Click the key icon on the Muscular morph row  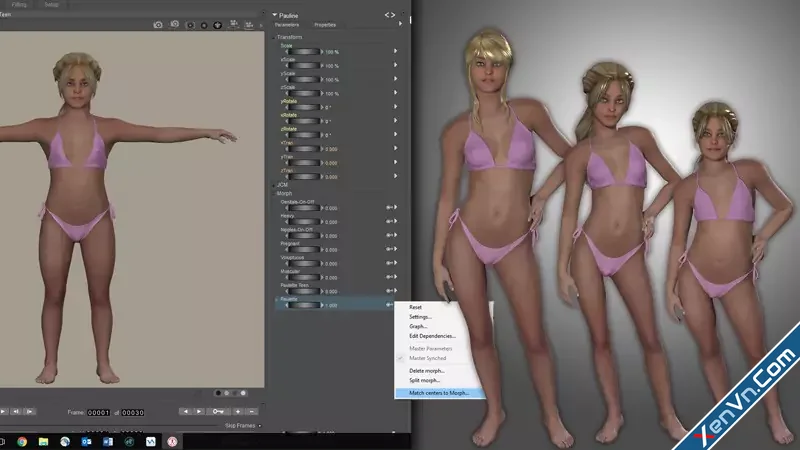(x=389, y=277)
